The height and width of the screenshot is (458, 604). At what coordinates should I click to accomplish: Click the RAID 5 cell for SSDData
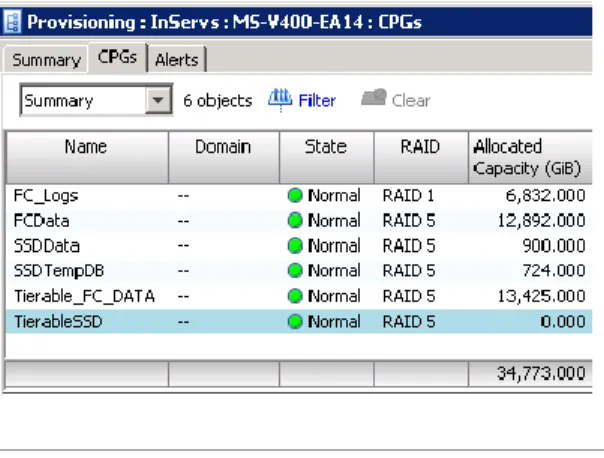tap(409, 246)
